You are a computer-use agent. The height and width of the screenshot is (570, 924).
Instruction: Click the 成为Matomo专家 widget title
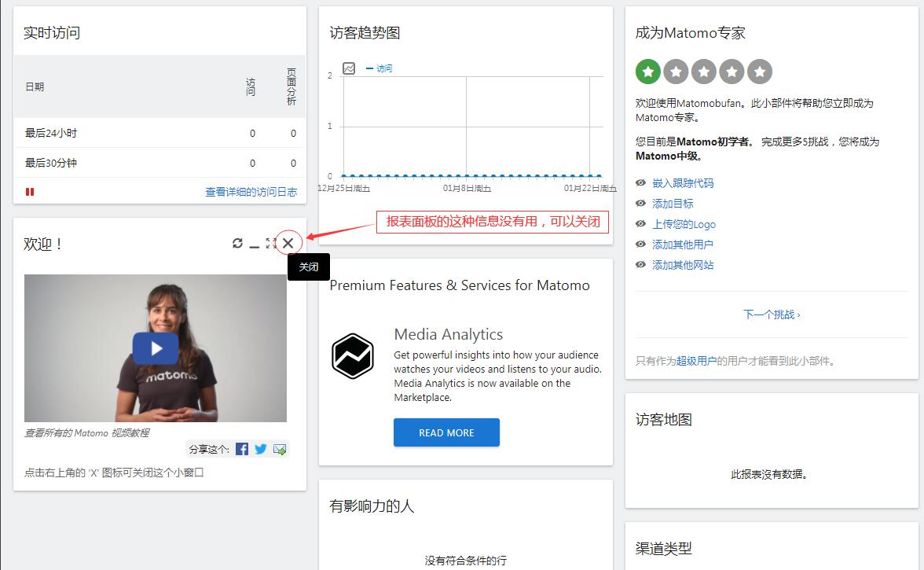pyautogui.click(x=691, y=33)
